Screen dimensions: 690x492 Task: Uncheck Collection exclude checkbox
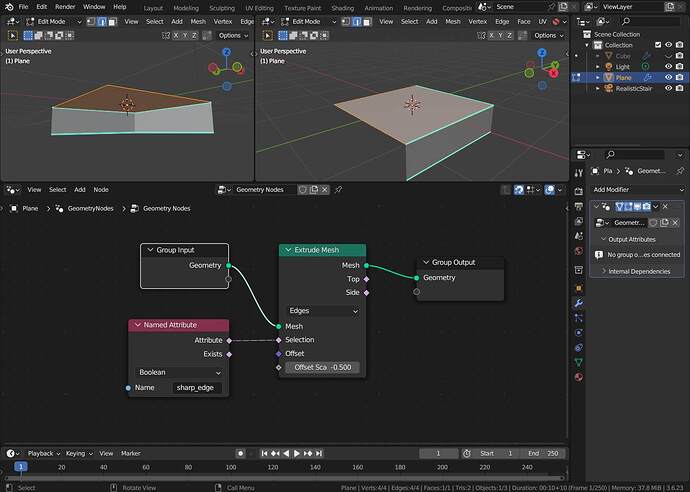pyautogui.click(x=658, y=45)
